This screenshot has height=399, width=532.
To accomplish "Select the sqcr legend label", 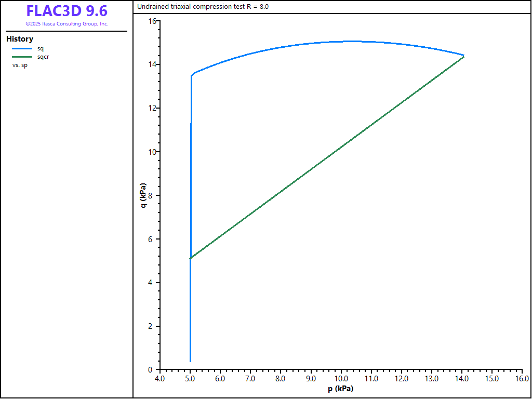I will (x=43, y=57).
